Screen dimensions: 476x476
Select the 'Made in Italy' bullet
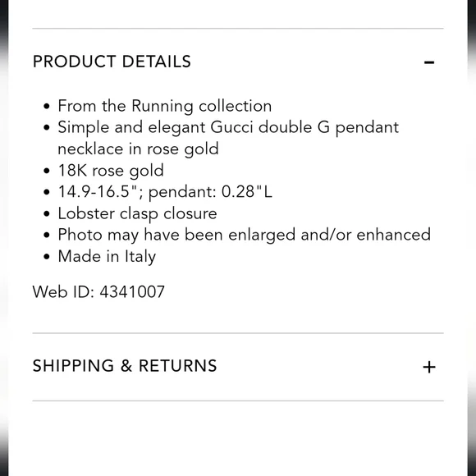(x=107, y=257)
